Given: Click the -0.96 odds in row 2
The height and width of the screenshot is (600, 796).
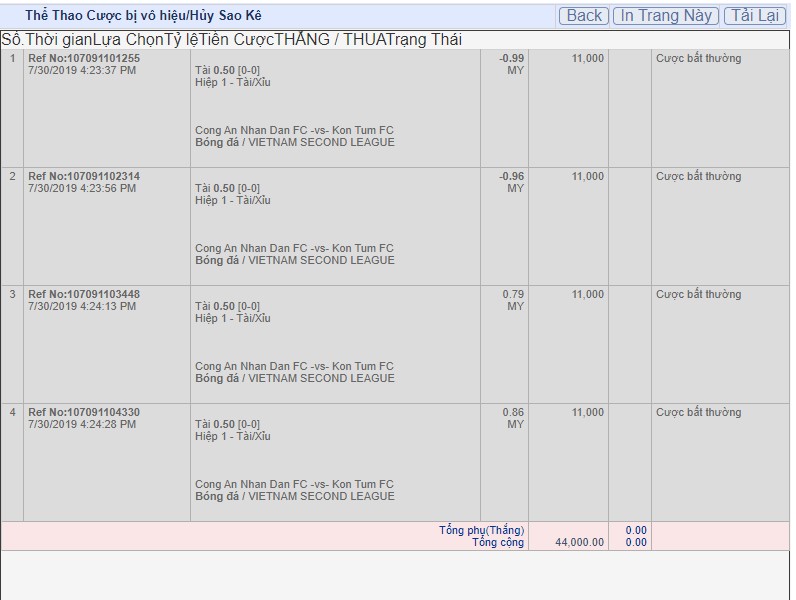Looking at the screenshot, I should click(x=511, y=176).
